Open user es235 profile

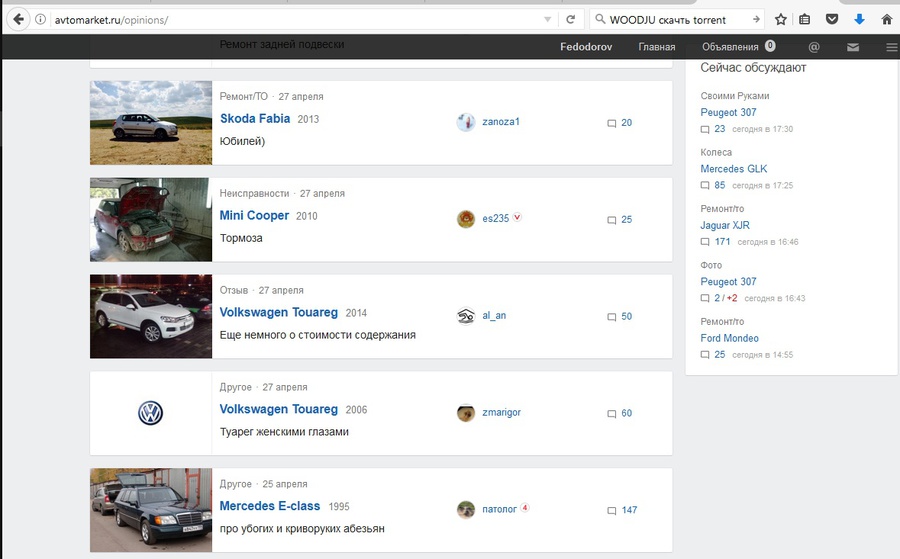[495, 219]
